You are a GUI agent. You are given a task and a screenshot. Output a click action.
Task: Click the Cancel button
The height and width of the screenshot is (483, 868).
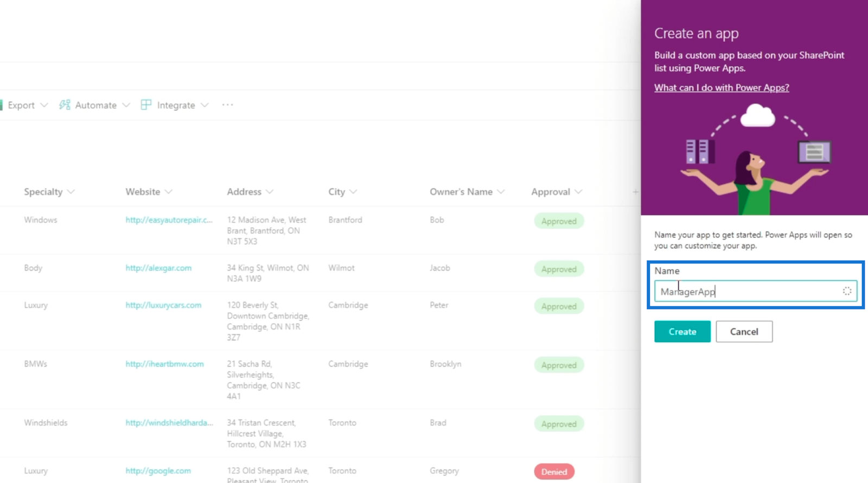(x=744, y=332)
